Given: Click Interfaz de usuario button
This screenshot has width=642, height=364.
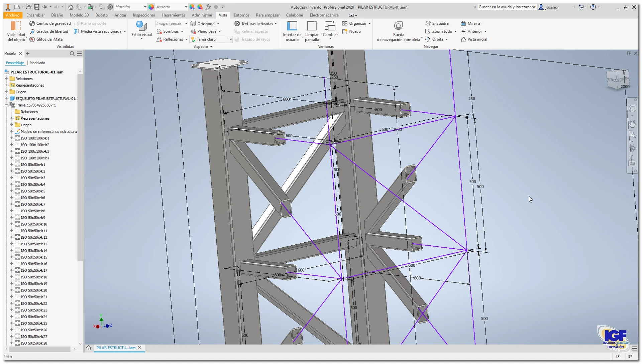Looking at the screenshot, I should pyautogui.click(x=292, y=31).
